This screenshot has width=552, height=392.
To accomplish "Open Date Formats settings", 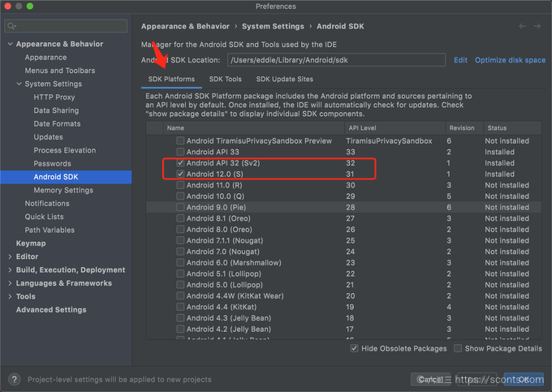I will [57, 124].
